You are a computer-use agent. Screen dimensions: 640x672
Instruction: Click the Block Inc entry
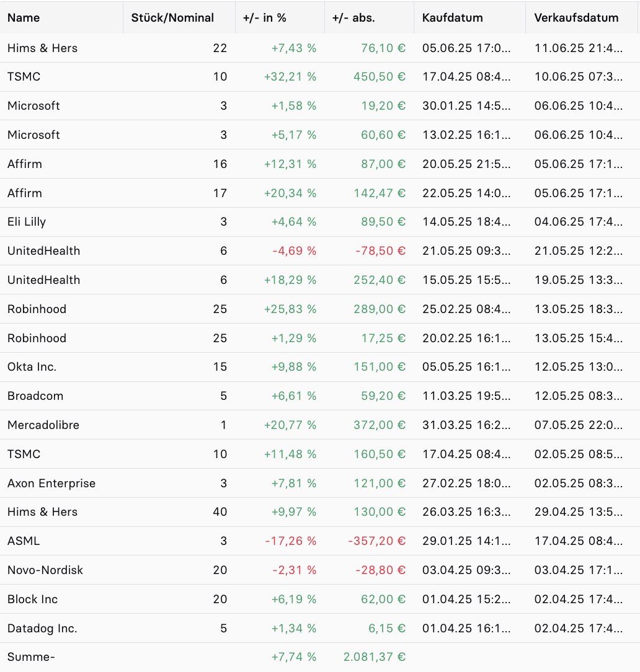pos(320,599)
